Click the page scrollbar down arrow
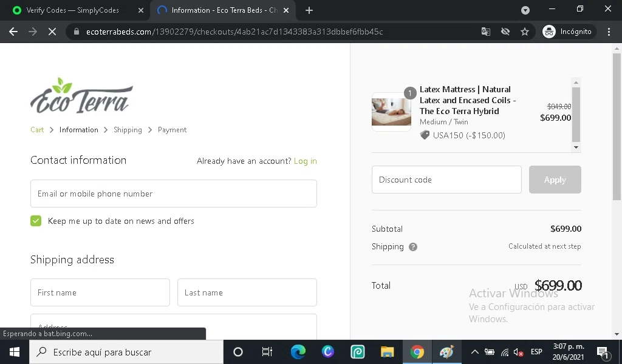Viewport: 622px width, 364px height. point(617,334)
